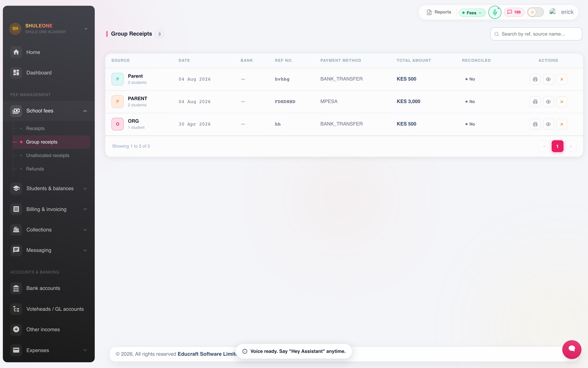
Task: Open the Fees module dropdown
Action: [472, 13]
